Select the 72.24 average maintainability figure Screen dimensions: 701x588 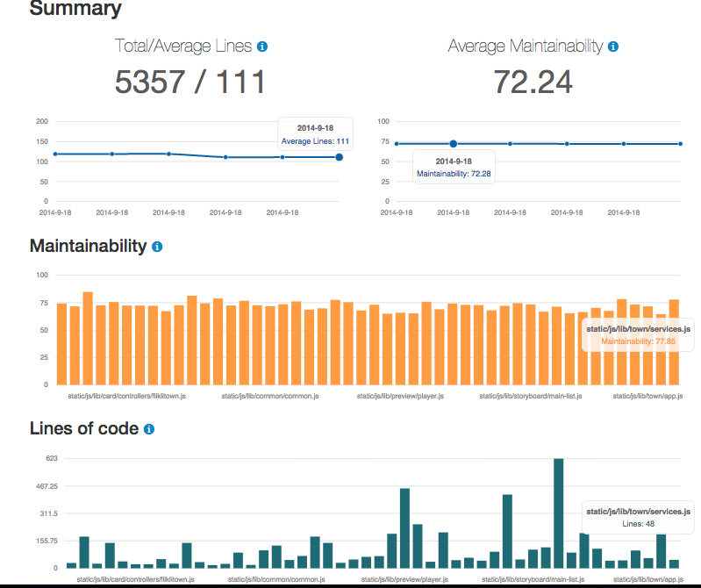[x=533, y=82]
